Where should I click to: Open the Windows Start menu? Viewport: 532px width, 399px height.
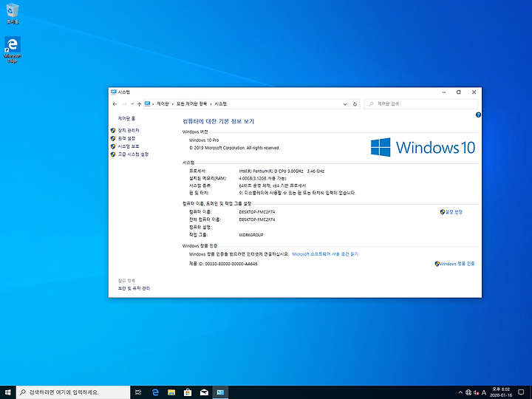click(x=8, y=392)
